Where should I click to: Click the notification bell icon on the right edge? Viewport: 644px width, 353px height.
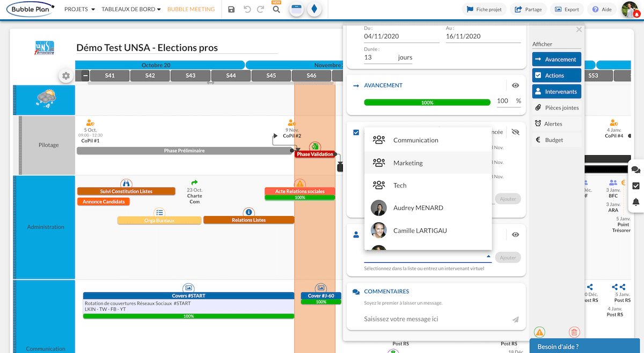tap(635, 201)
